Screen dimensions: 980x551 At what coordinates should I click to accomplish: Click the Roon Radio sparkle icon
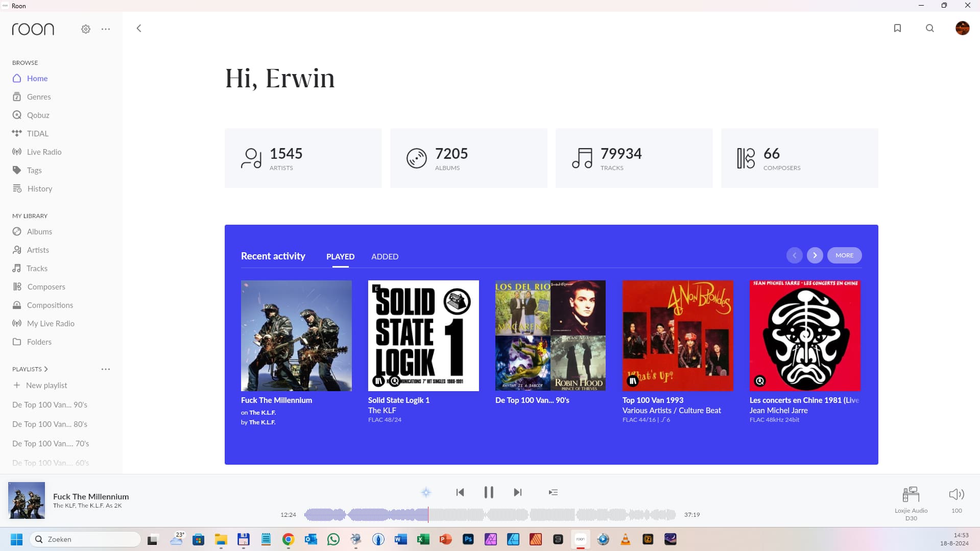click(426, 492)
